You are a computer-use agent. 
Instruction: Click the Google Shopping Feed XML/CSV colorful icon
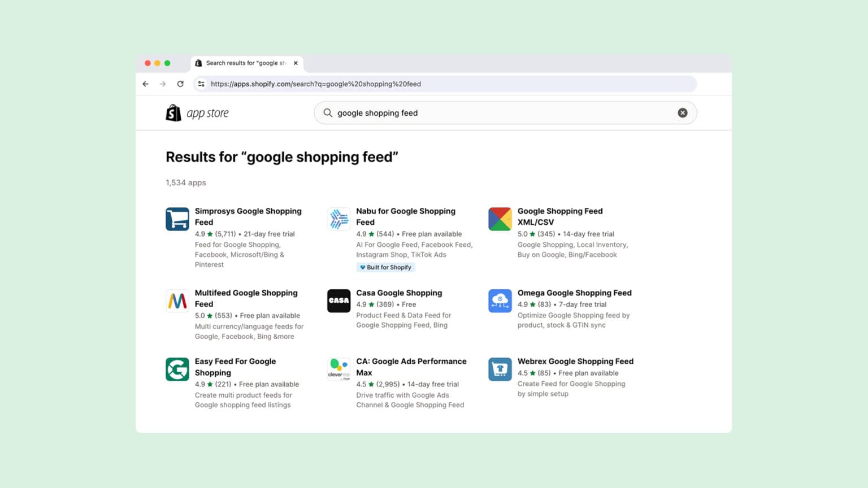(x=500, y=219)
